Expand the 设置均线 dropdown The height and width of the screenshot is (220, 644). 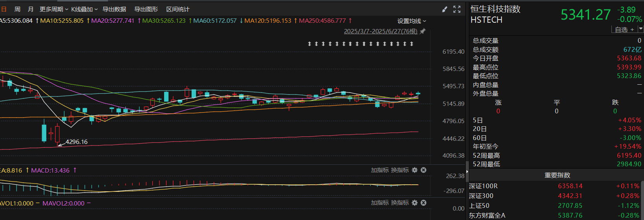pyautogui.click(x=412, y=21)
